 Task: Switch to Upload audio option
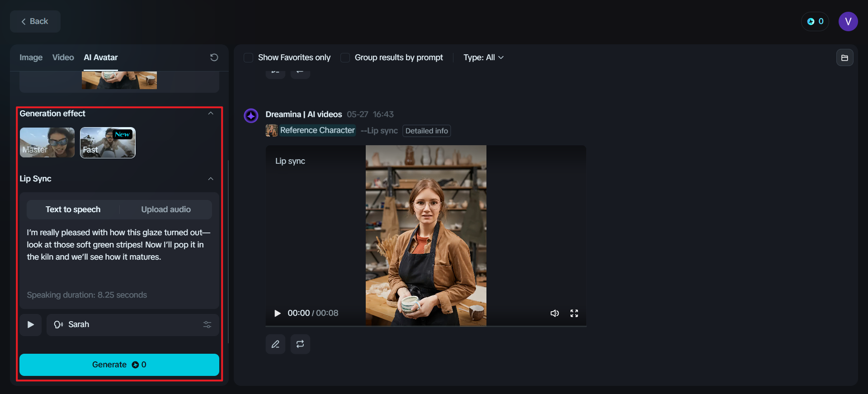(x=166, y=209)
